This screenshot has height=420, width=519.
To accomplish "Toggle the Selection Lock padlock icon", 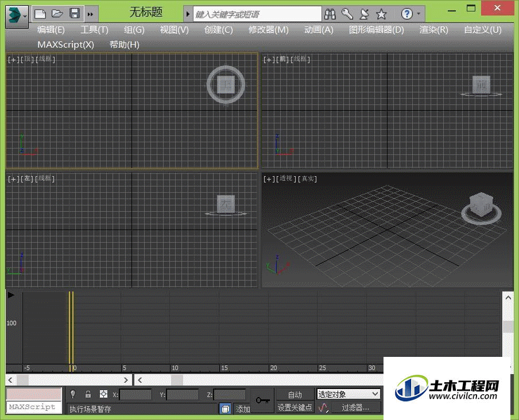I will pyautogui.click(x=88, y=394).
